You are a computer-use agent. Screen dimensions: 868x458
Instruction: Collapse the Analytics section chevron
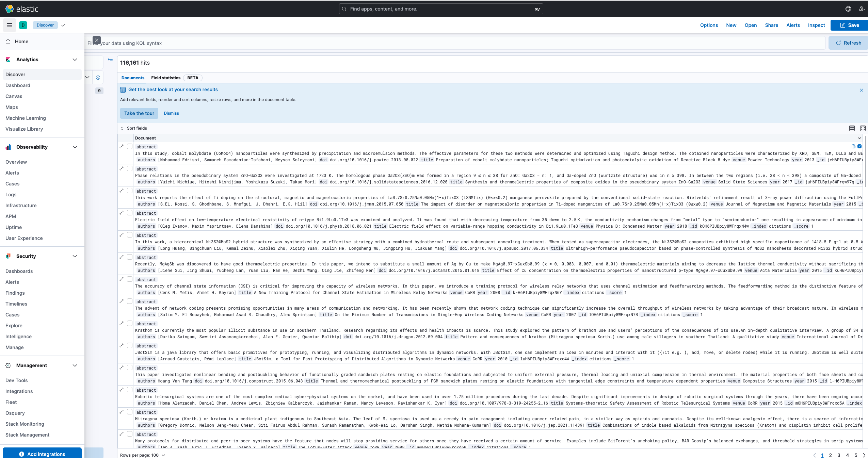point(74,60)
